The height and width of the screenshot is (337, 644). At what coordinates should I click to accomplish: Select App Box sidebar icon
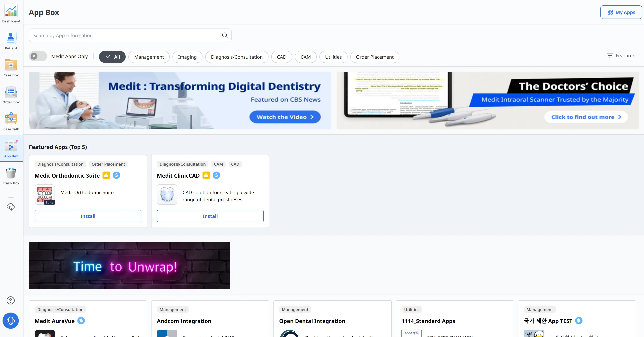[11, 149]
